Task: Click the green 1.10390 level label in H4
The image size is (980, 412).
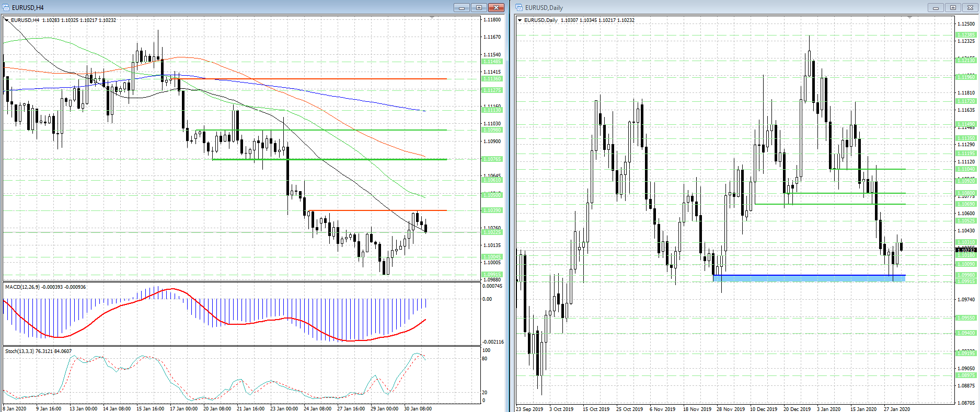Action: (492, 210)
